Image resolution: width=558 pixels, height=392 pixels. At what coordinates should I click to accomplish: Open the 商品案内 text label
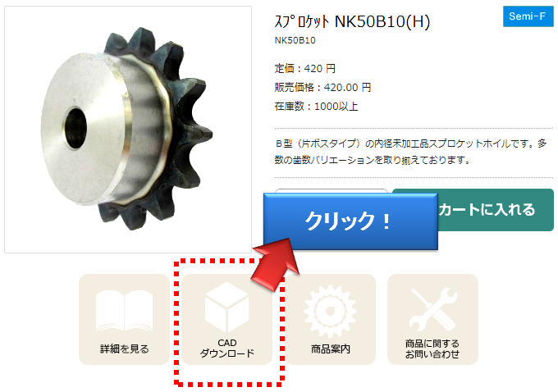[330, 349]
